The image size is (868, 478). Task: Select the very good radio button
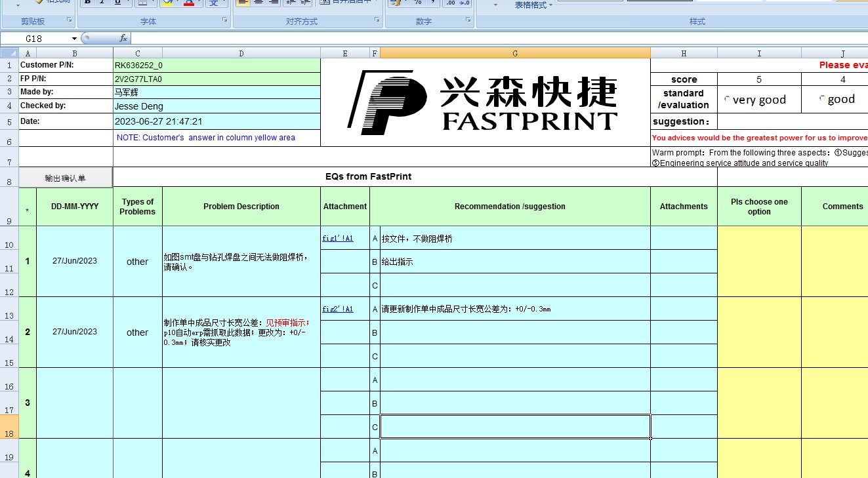click(x=727, y=99)
